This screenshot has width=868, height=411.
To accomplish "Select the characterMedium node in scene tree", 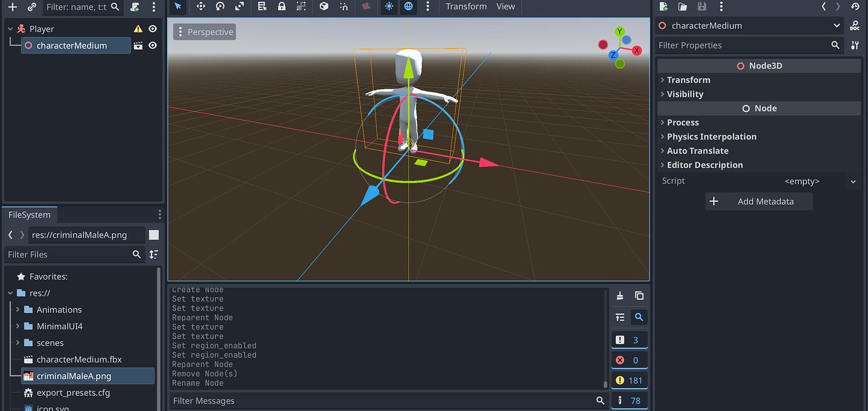I will [72, 45].
